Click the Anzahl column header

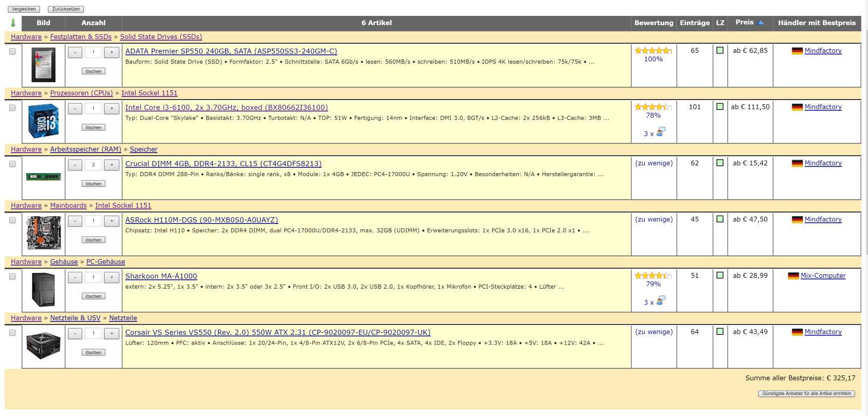93,23
